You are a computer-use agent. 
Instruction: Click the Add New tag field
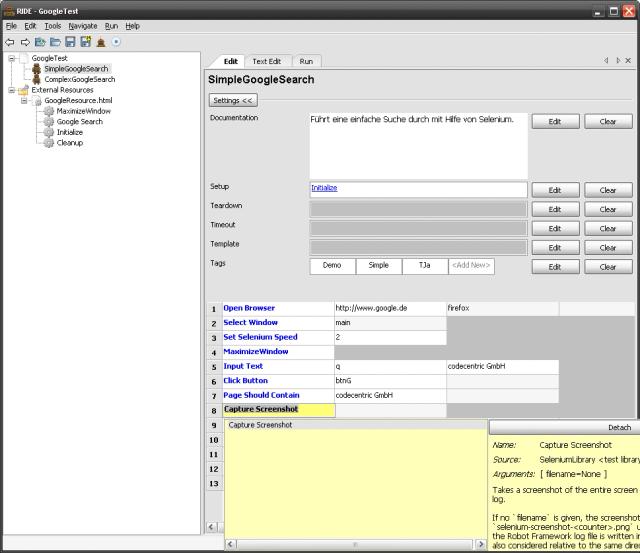click(x=470, y=266)
